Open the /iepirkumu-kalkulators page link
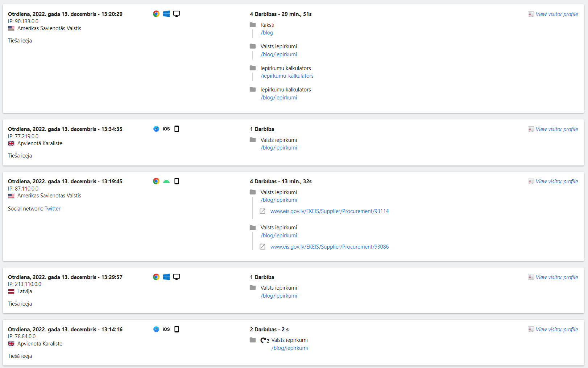The height and width of the screenshot is (368, 588). [287, 76]
